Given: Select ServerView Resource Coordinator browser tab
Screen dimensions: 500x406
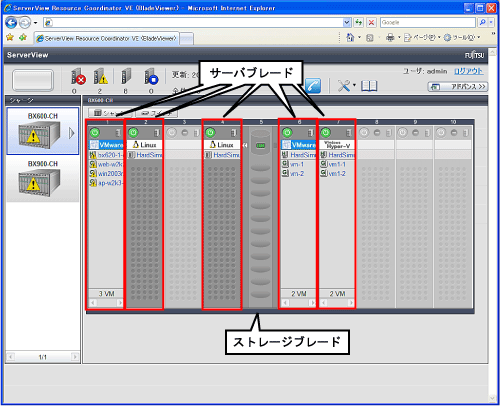Looking at the screenshot, I should pyautogui.click(x=107, y=38).
